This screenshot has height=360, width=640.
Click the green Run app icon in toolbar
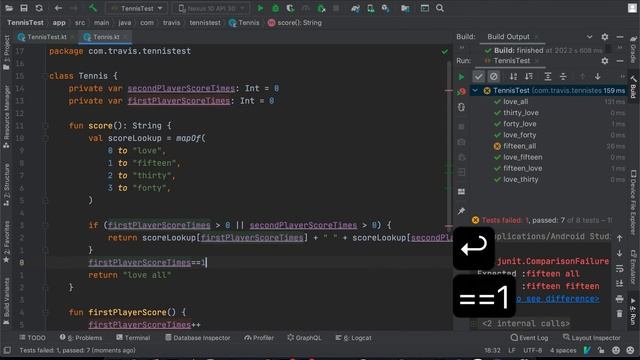260,8
